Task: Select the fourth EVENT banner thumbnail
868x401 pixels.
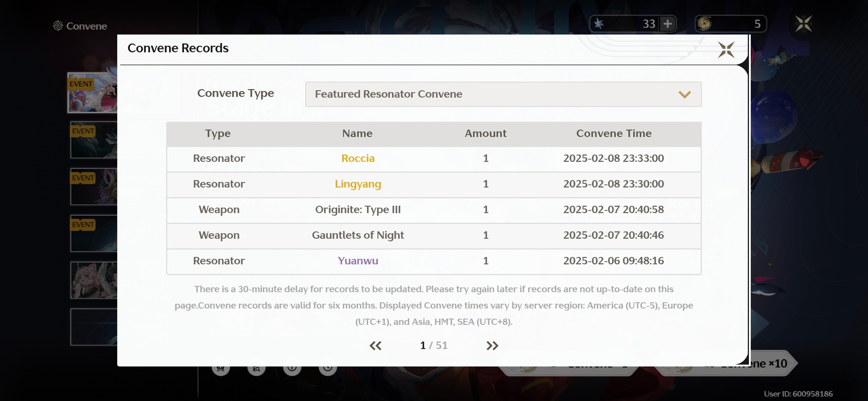Action: (x=94, y=234)
